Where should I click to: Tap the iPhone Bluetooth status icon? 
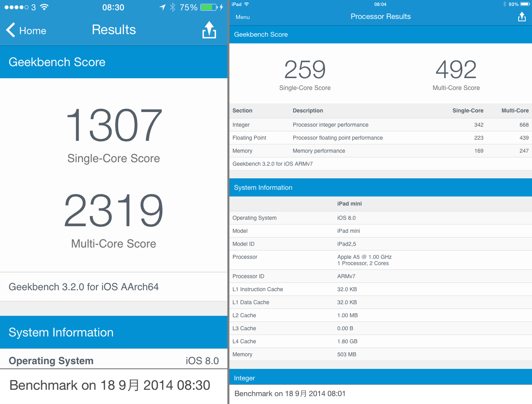pyautogui.click(x=172, y=7)
